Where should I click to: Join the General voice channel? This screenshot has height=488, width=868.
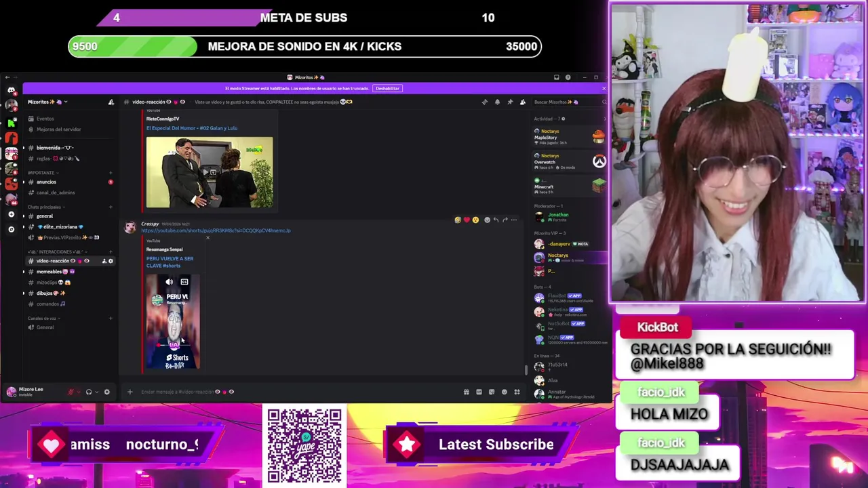[70, 327]
